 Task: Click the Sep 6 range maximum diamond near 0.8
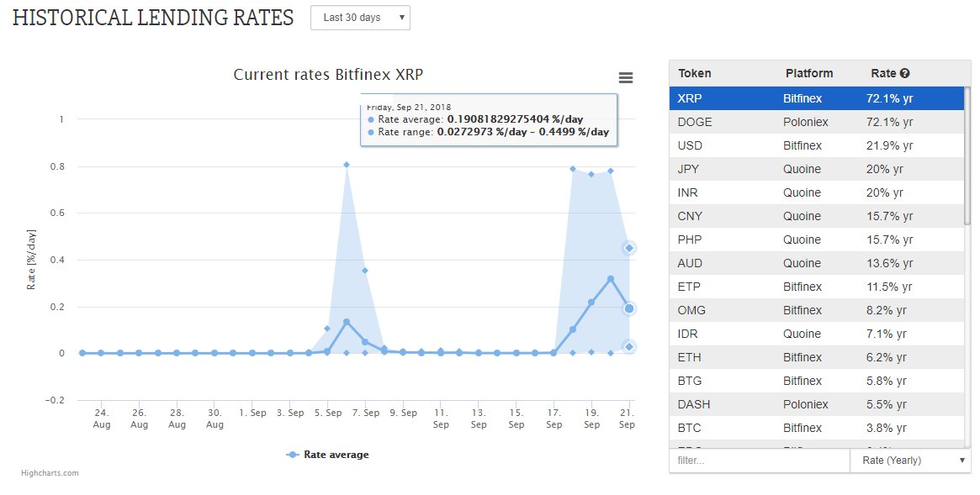347,165
